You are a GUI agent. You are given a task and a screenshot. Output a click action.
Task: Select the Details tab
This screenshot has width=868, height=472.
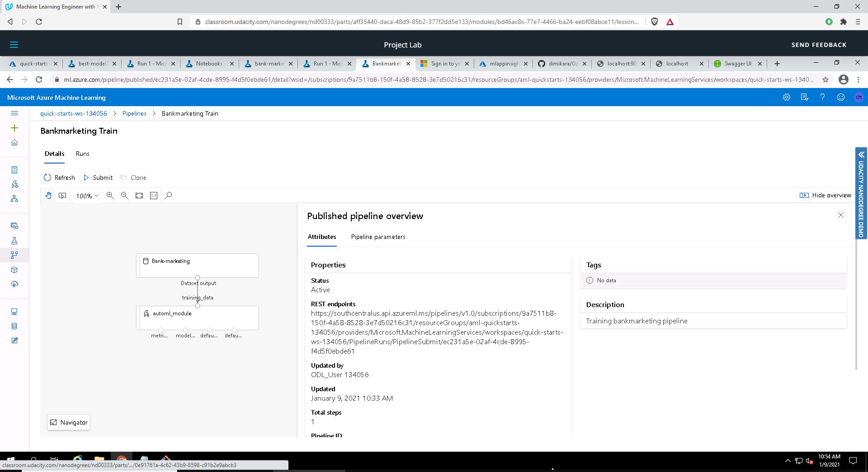point(54,154)
